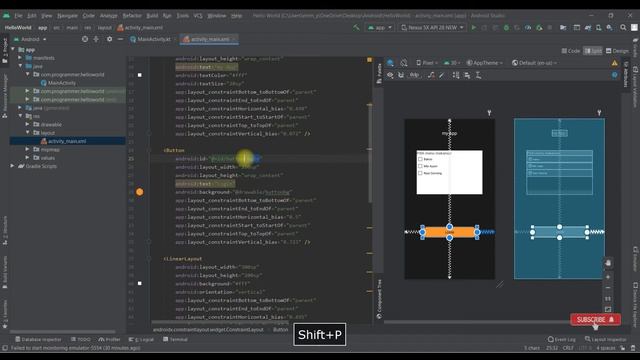Click the View Options eye icon
The height and width of the screenshot is (360, 640).
tap(390, 75)
